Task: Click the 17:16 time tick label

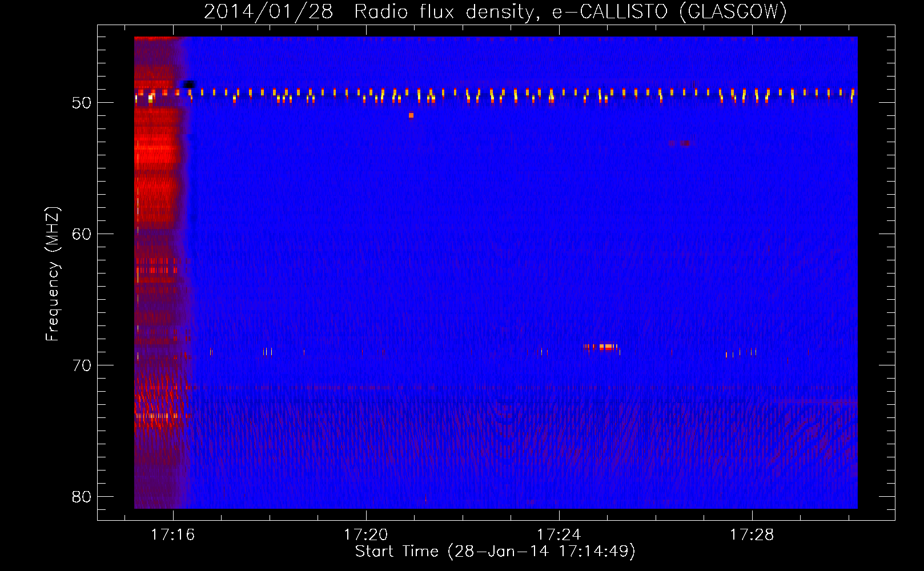Action: click(173, 535)
